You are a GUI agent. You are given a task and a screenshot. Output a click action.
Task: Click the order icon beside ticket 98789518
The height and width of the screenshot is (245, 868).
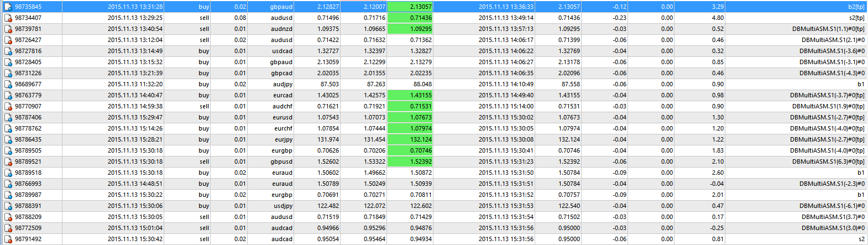click(x=8, y=173)
